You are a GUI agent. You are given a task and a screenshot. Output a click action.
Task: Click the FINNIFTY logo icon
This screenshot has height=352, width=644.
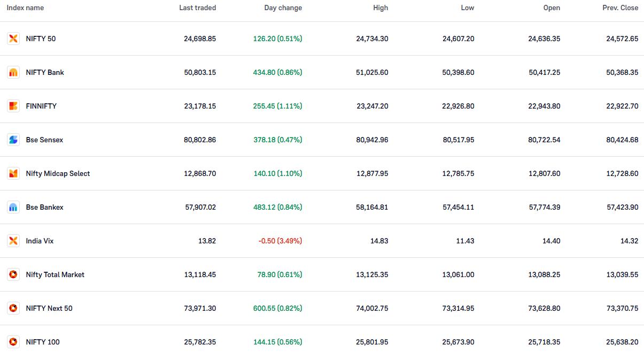13,106
